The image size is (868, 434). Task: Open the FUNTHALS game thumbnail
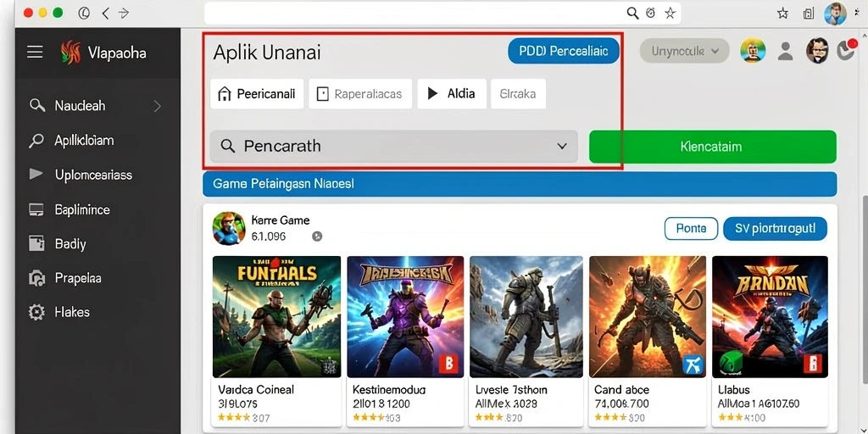click(x=277, y=317)
